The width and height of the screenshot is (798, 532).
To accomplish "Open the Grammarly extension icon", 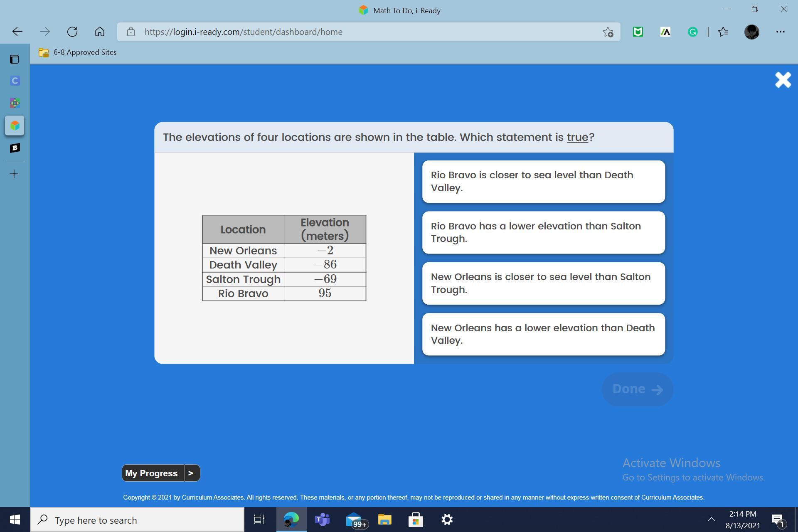I will click(692, 32).
